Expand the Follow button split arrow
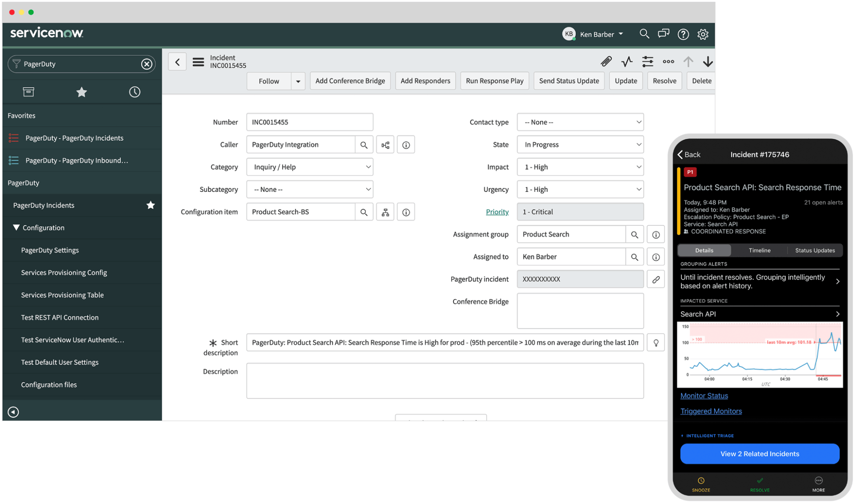Viewport: 855px width, 504px height. 298,81
